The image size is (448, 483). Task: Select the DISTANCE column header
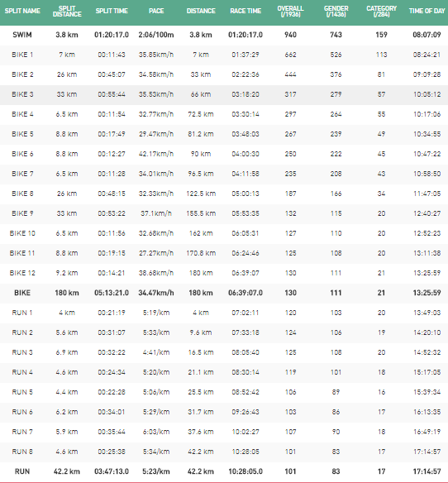(201, 11)
